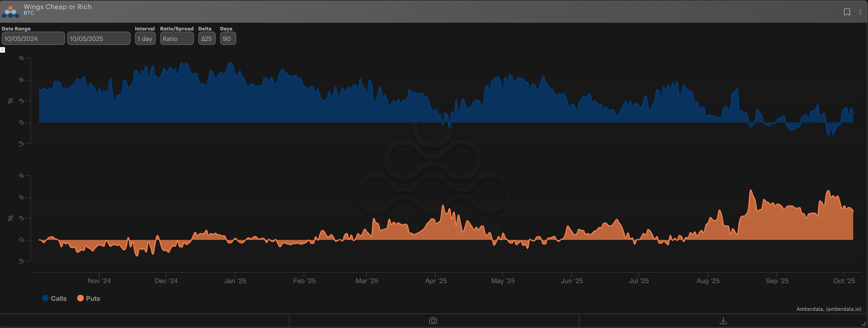This screenshot has width=868, height=328.
Task: Click the bookmark icon in header
Action: coord(846,12)
